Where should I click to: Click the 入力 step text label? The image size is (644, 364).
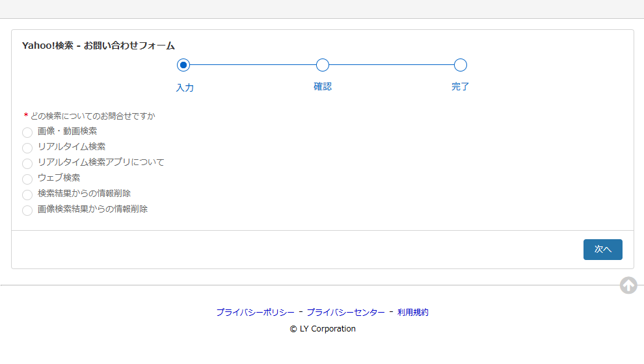[x=185, y=88]
